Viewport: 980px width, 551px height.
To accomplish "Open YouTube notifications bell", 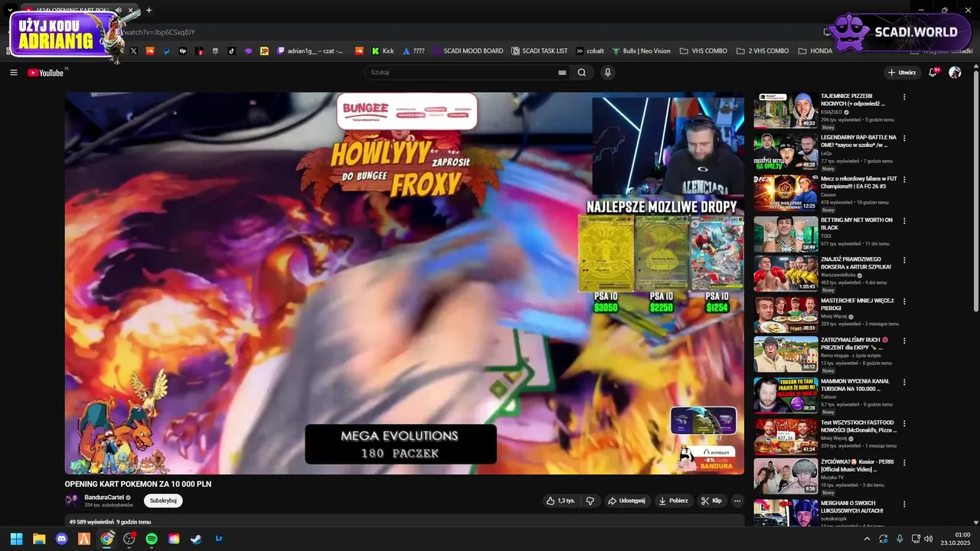I will (x=933, y=73).
